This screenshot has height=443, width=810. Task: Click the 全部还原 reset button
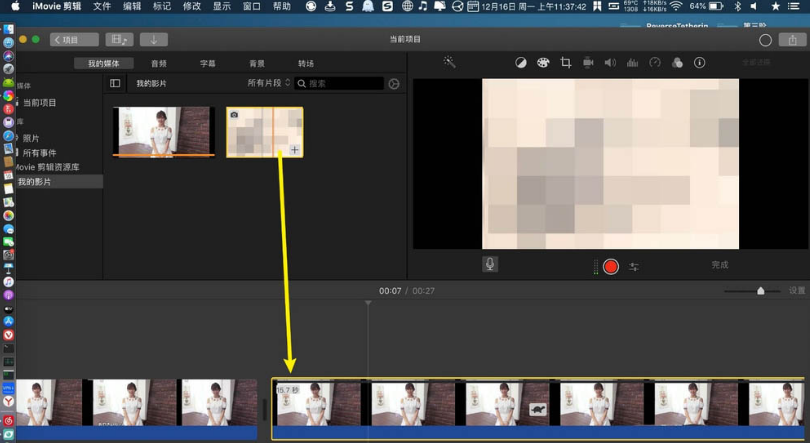point(756,62)
